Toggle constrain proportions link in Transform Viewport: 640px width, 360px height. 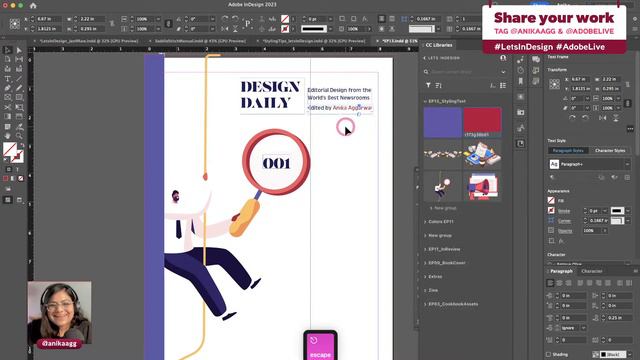[628, 103]
